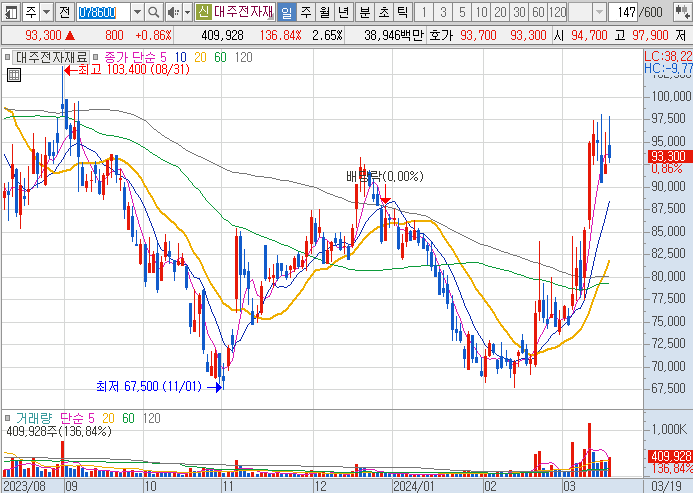The width and height of the screenshot is (693, 493).
Task: Select the 120 interval button in top toolbar
Action: click(x=557, y=12)
